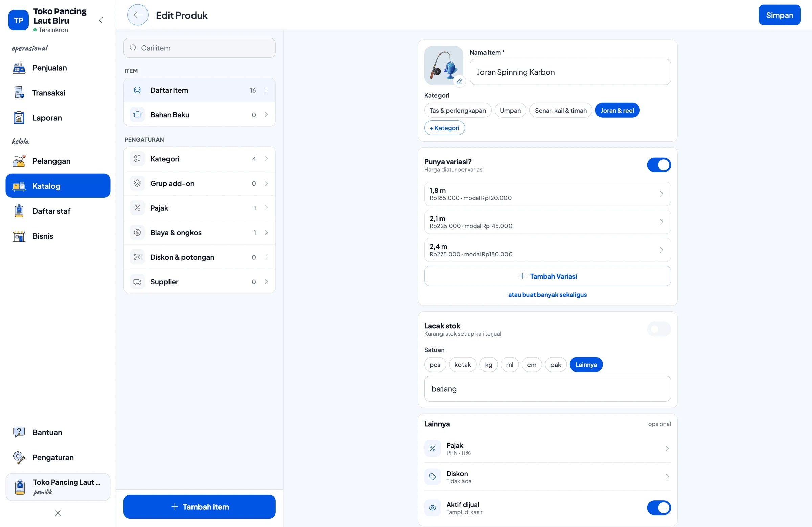Collapse the sidebar with the left chevron
This screenshot has width=812, height=527.
101,20
